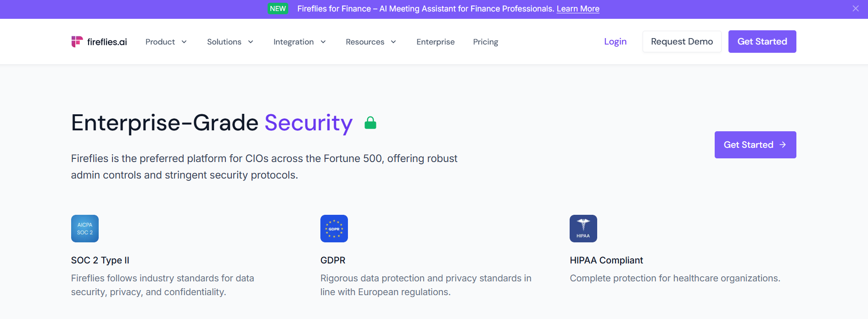Open the Resources dropdown menu
Image resolution: width=868 pixels, height=319 pixels.
click(371, 42)
